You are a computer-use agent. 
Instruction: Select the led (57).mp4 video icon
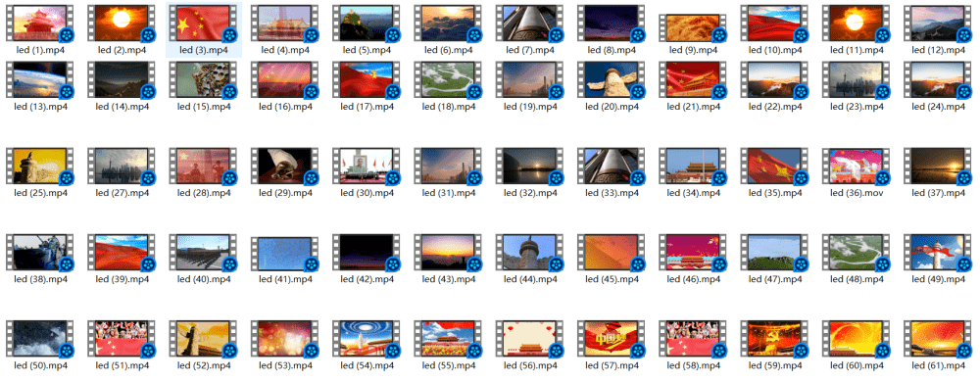tap(612, 339)
